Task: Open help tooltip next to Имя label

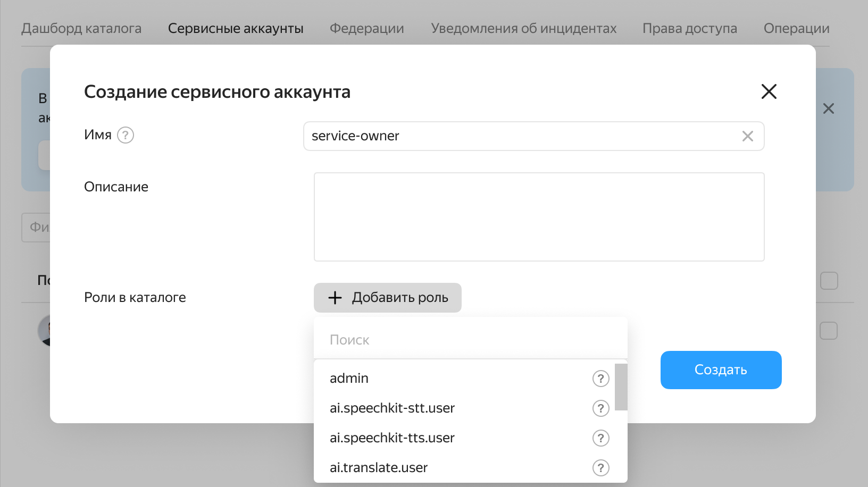Action: 126,135
